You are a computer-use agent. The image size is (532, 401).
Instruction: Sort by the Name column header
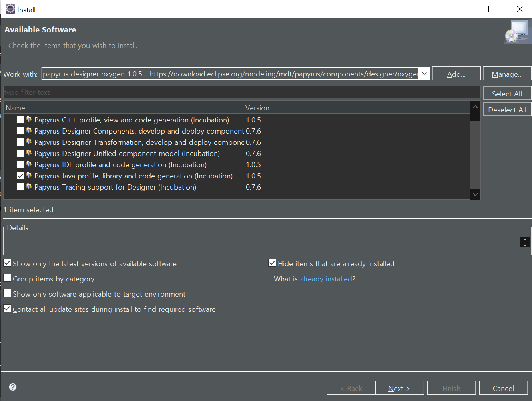124,108
